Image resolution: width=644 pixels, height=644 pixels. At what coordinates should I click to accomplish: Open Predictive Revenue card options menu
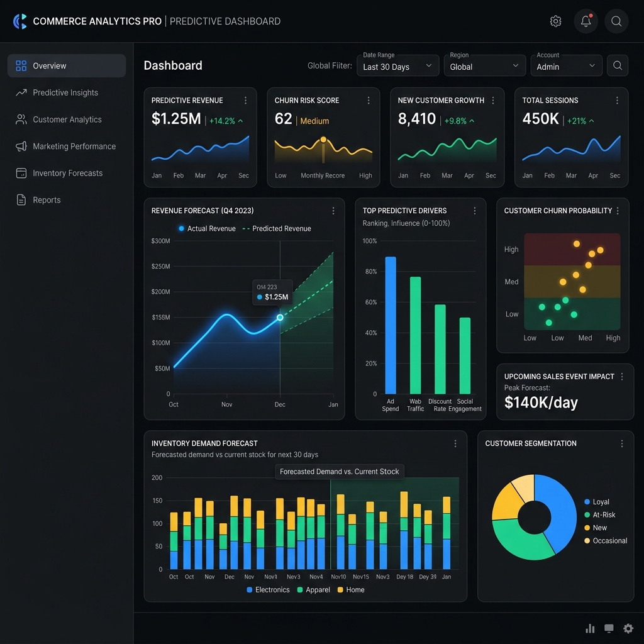pyautogui.click(x=245, y=101)
